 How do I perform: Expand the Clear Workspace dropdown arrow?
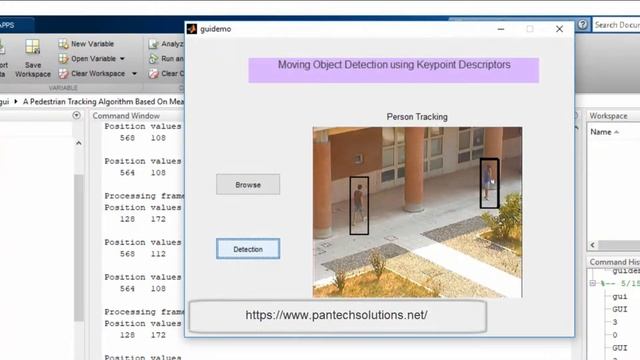[x=134, y=73]
